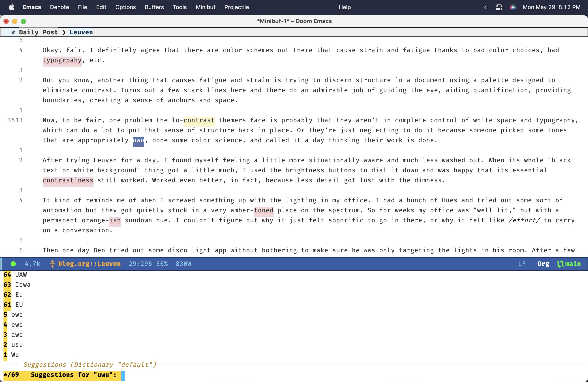Click the green buffer status circle in modeline
This screenshot has width=588, height=382.
[13, 264]
